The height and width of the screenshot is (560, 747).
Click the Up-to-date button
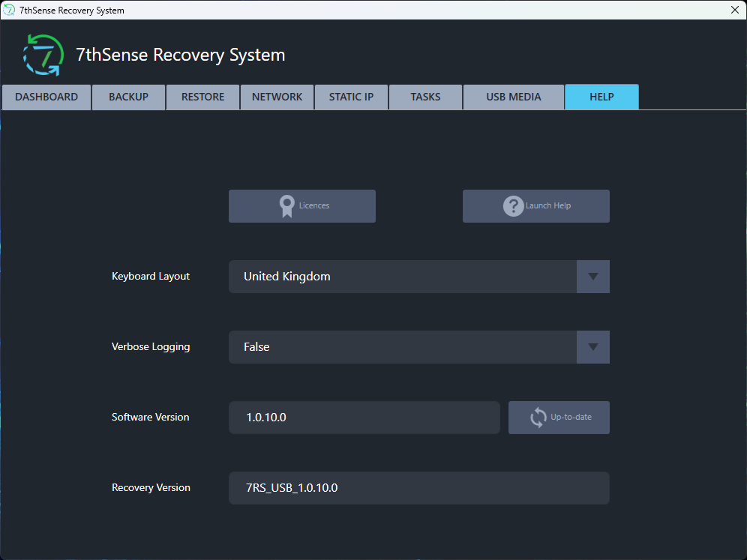click(559, 418)
